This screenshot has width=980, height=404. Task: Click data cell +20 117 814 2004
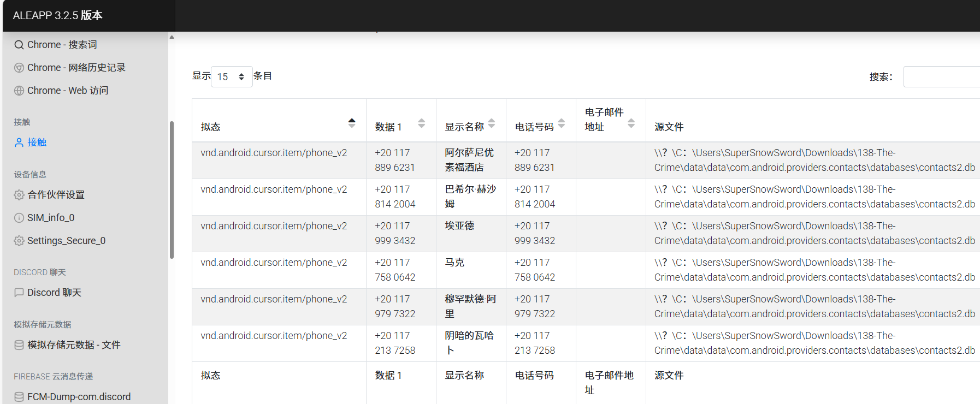click(x=401, y=197)
